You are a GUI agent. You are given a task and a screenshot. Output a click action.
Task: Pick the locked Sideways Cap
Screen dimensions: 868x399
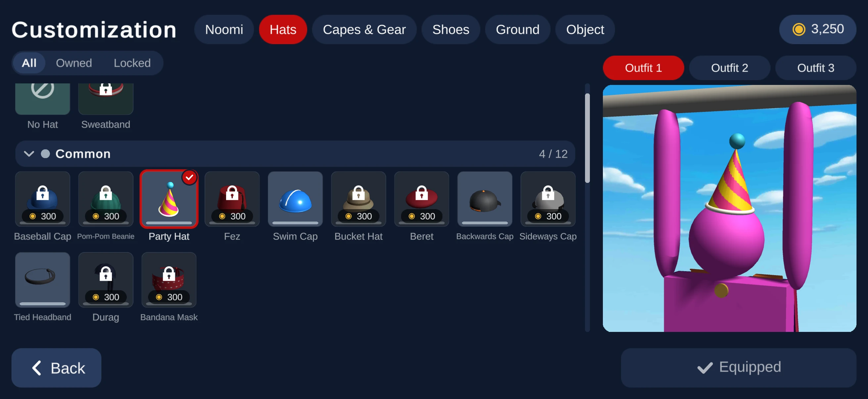pyautogui.click(x=548, y=199)
